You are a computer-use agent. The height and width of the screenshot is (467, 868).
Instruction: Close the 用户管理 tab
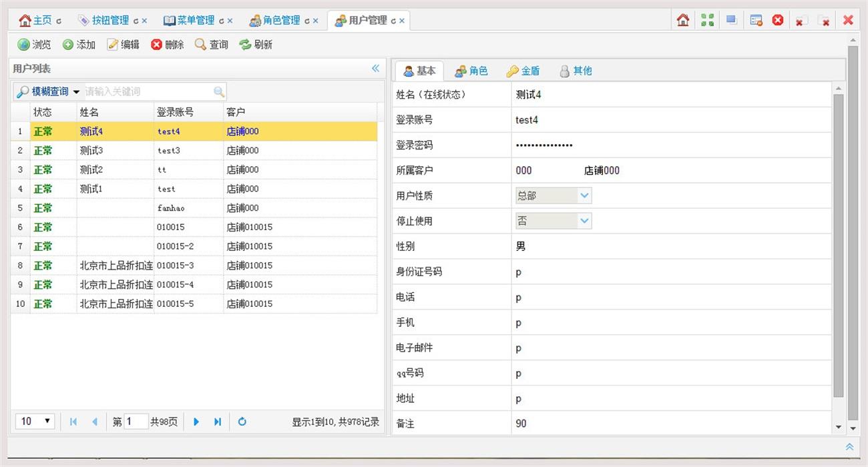[x=402, y=21]
